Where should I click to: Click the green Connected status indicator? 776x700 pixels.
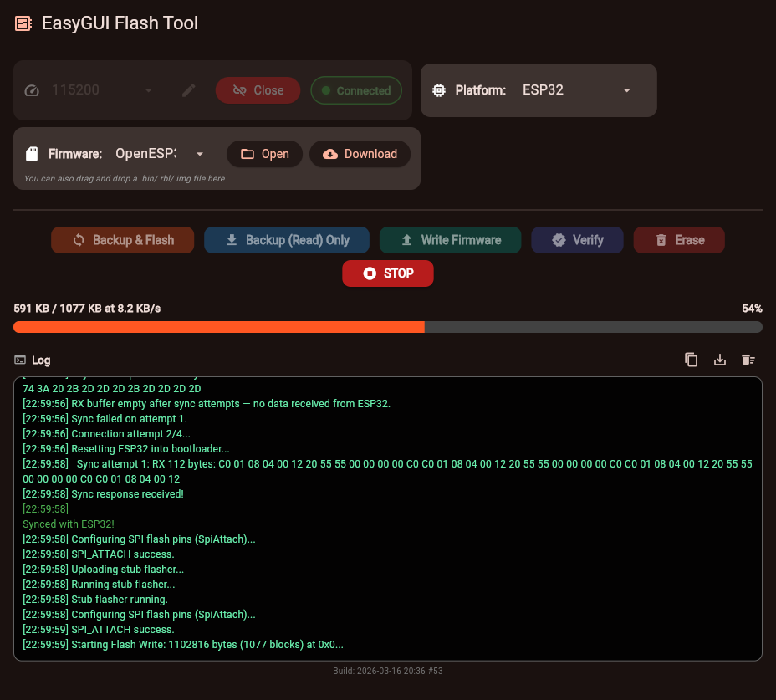click(x=356, y=90)
